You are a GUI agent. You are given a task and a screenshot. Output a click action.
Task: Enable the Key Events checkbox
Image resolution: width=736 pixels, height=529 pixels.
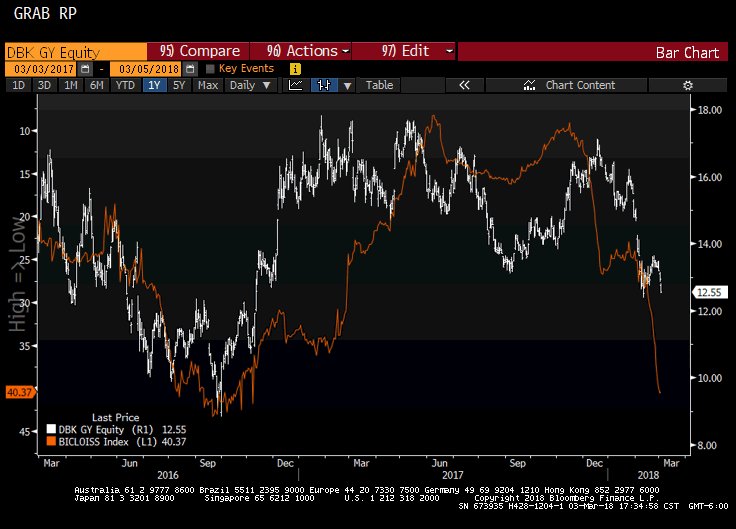(x=210, y=69)
